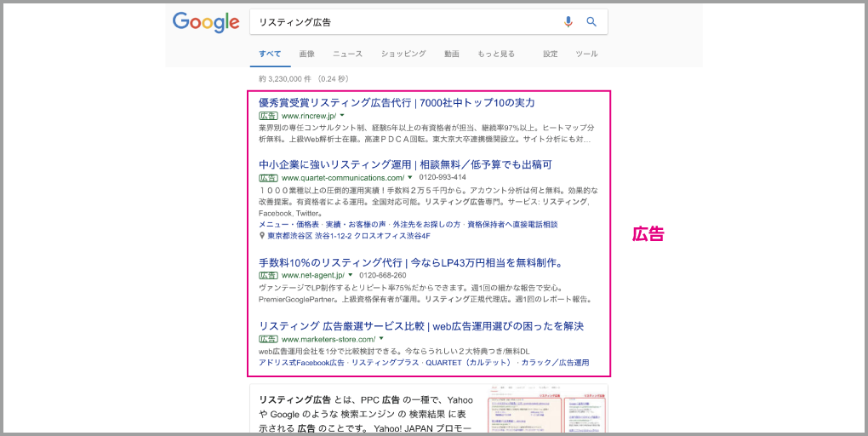Switch to the ニュース tab
The image size is (868, 436).
click(x=348, y=54)
